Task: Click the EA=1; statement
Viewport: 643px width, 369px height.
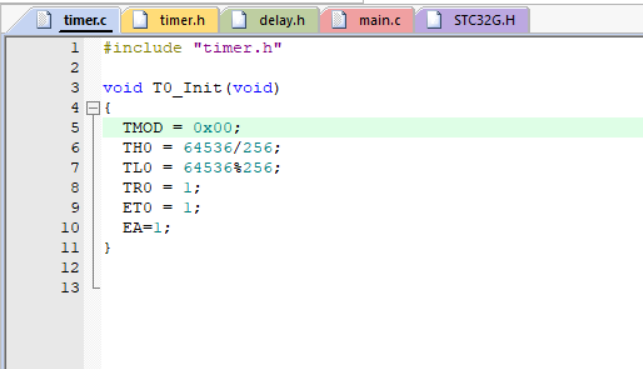Action: [x=146, y=228]
